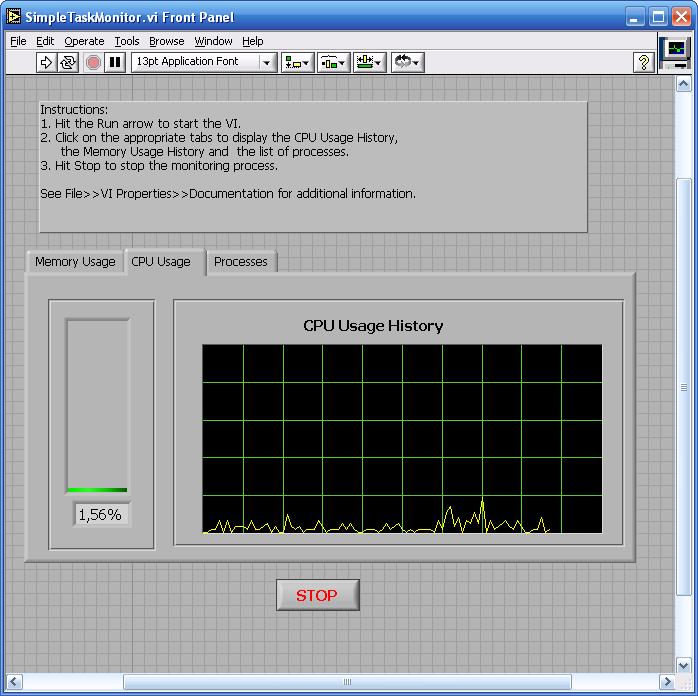Viewport: 698px width, 696px height.
Task: Open the Resize Objects dropdown
Action: tap(369, 62)
